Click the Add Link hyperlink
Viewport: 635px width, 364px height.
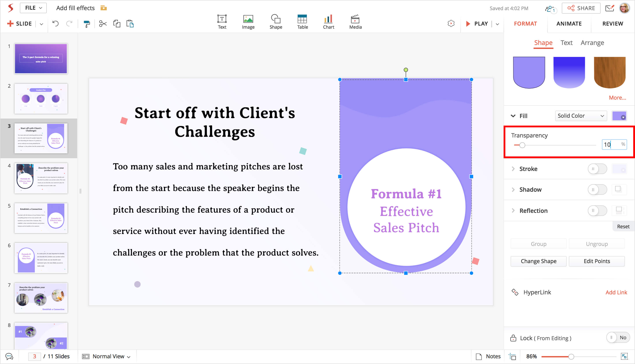[616, 292]
